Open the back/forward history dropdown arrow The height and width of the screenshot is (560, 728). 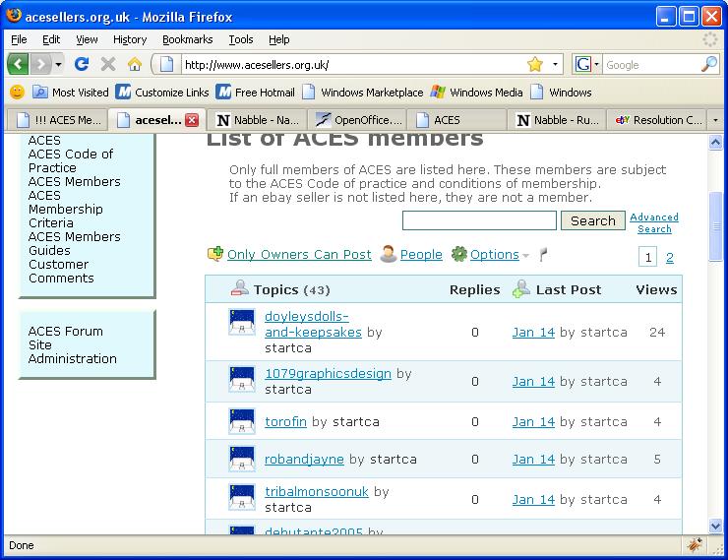click(x=59, y=64)
